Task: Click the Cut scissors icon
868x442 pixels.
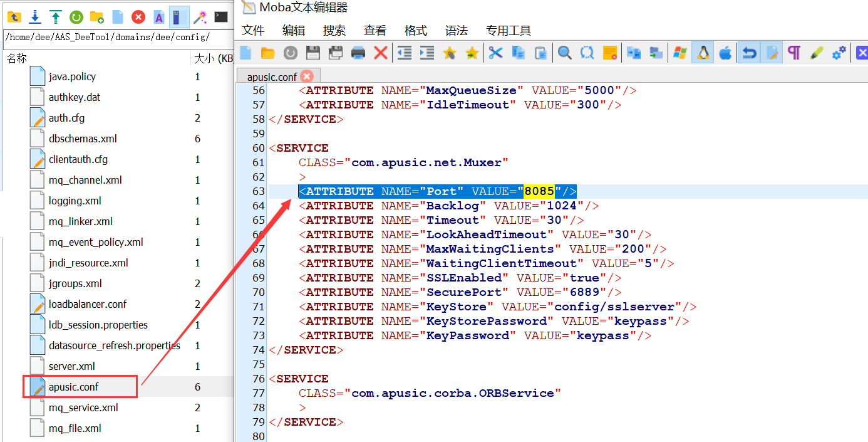Action: tap(495, 53)
